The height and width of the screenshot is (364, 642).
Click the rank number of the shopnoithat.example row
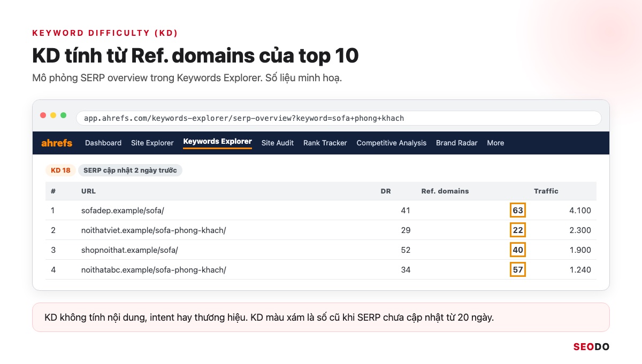(53, 250)
